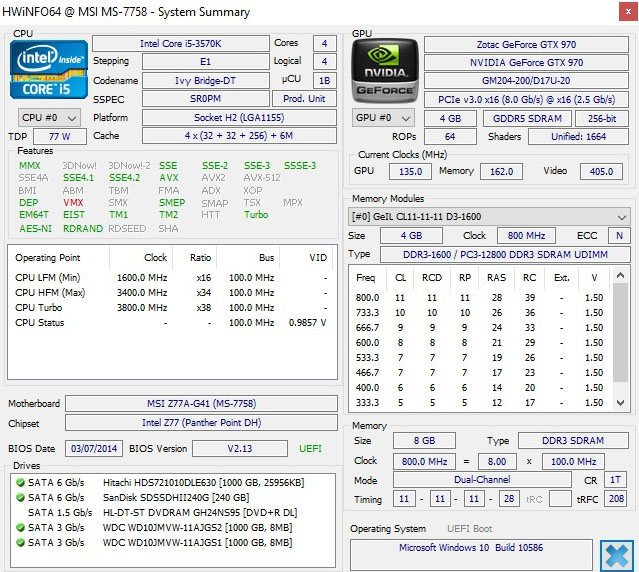Click the NVIDIA GeForce logo
Viewport: 639px width, 572px height.
tap(385, 71)
